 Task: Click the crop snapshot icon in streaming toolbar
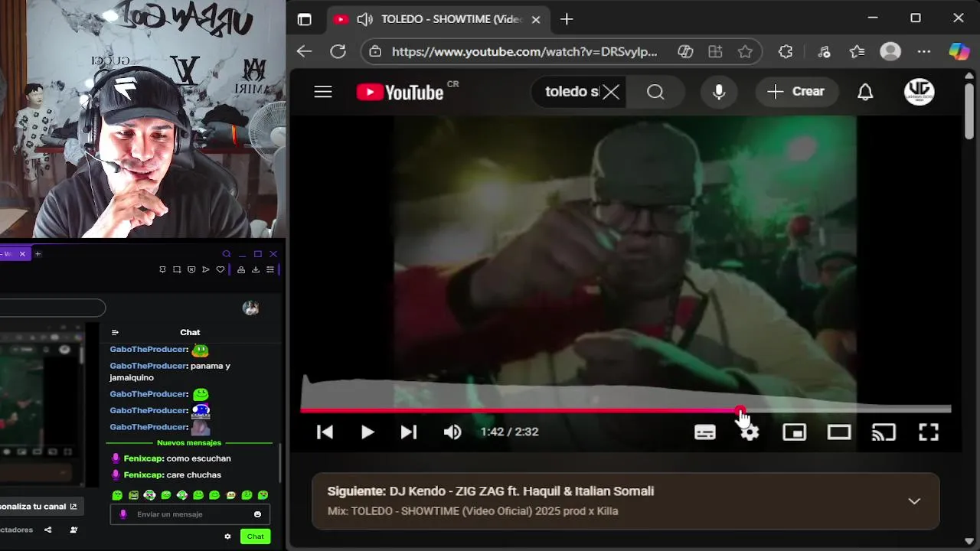pyautogui.click(x=177, y=269)
